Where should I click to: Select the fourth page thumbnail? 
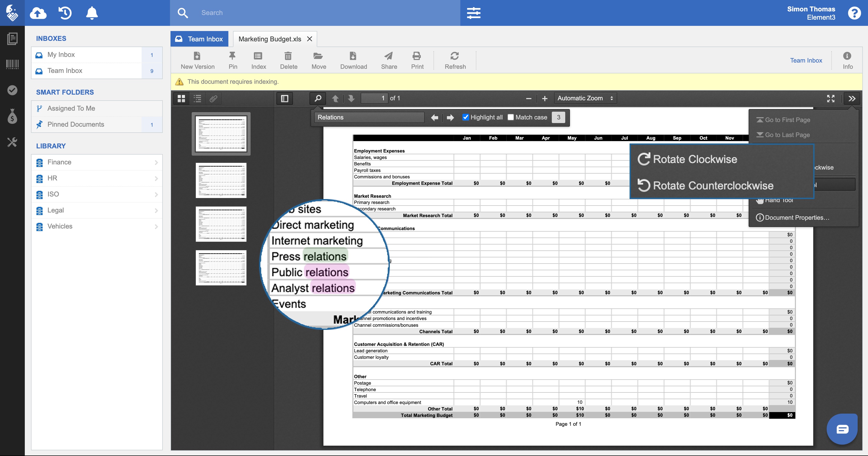point(221,268)
